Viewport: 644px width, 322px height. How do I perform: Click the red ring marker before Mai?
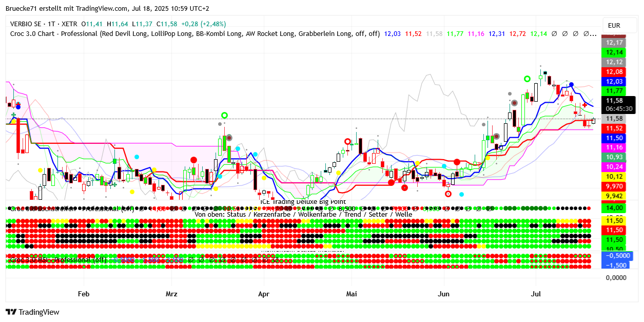pyautogui.click(x=348, y=141)
